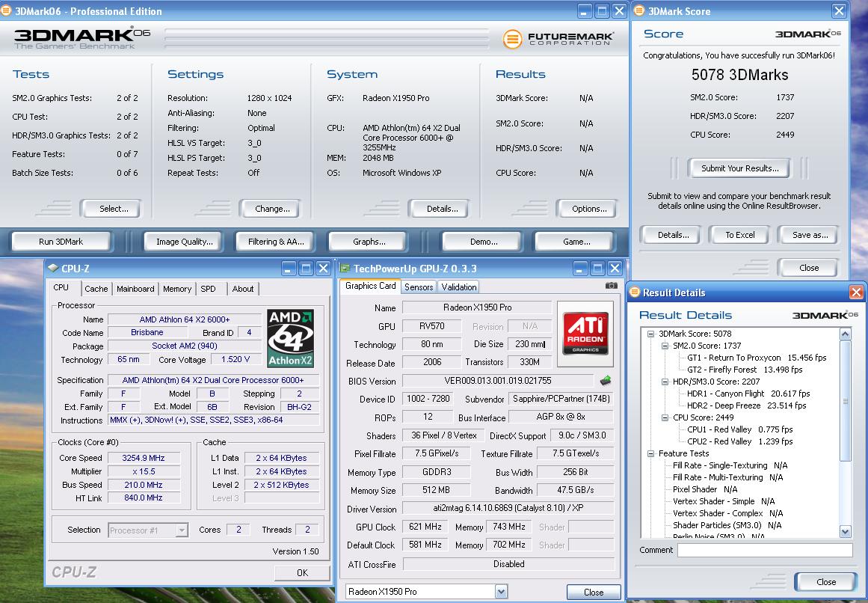Select HDR1 - Canyon Flight result row

[748, 394]
